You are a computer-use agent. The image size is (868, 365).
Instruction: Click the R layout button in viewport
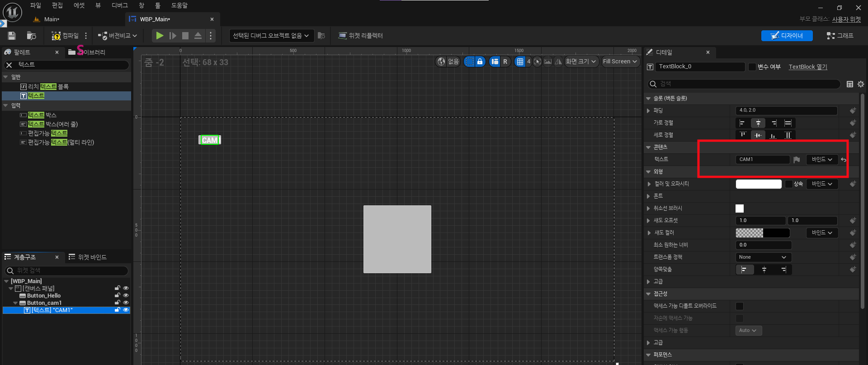505,62
